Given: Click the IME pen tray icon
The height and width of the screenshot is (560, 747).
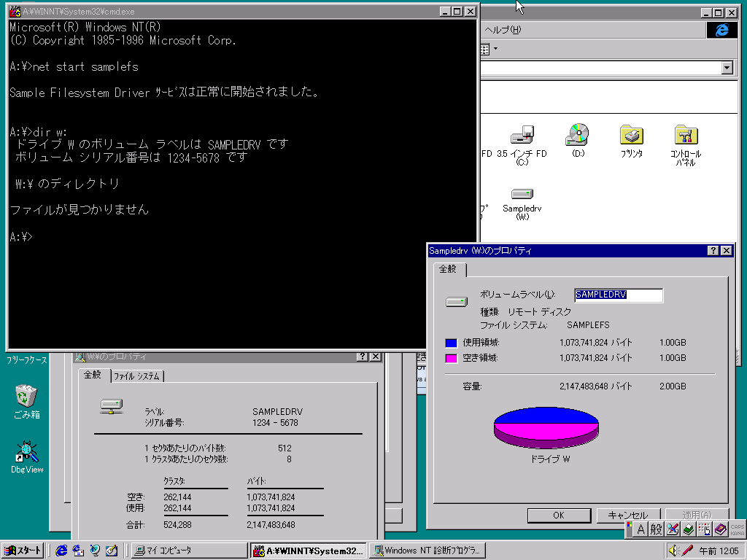Looking at the screenshot, I should click(x=687, y=551).
